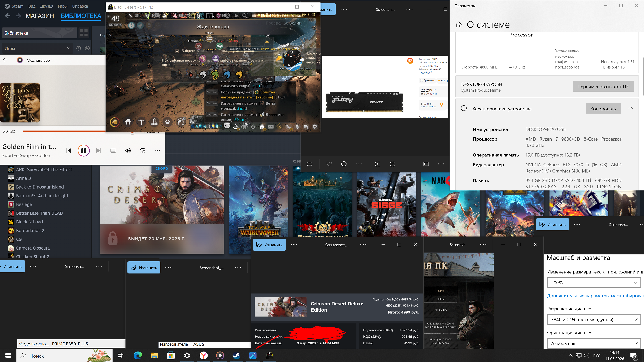Viewport: 644px width, 362px height.
Task: Pause the Golden Film media playback
Action: point(83,150)
